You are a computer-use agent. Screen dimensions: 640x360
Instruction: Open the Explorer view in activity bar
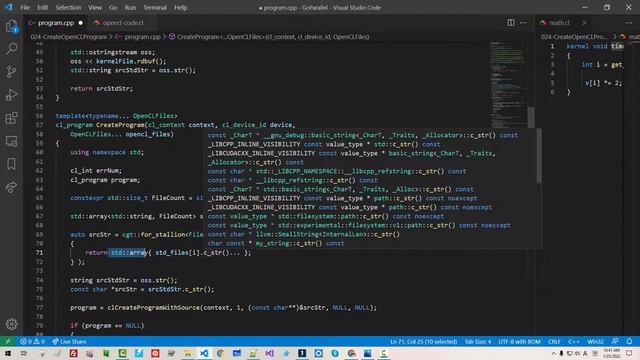(x=11, y=27)
